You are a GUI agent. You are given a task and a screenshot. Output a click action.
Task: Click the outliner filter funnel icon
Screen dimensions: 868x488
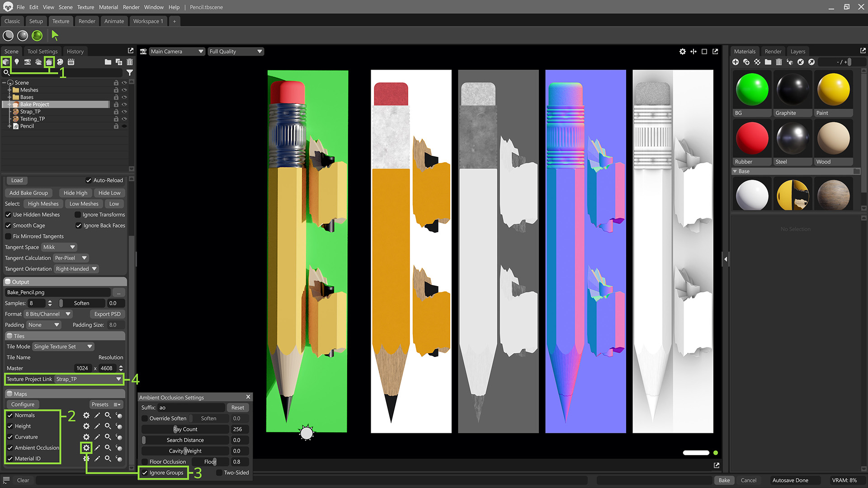(130, 72)
